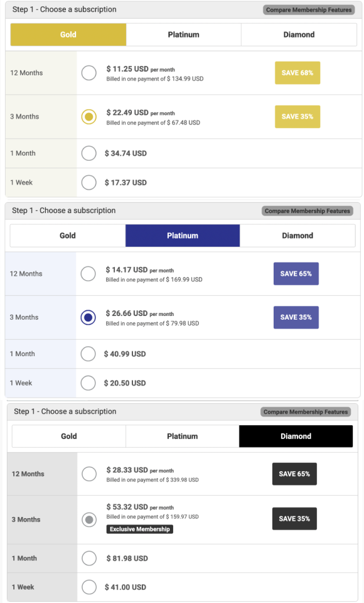This screenshot has height=603, width=364.
Task: Choose Diamond 1 Week at $41.00
Action: tap(89, 587)
